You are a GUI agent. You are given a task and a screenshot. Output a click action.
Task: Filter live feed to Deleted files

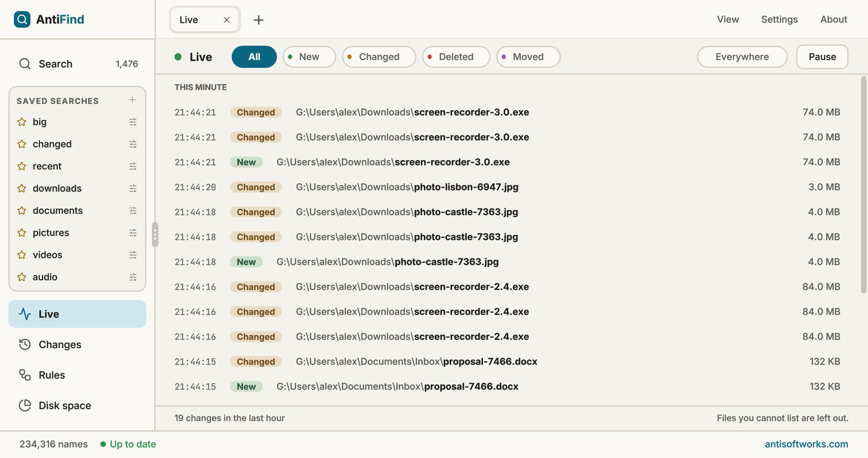pos(456,56)
